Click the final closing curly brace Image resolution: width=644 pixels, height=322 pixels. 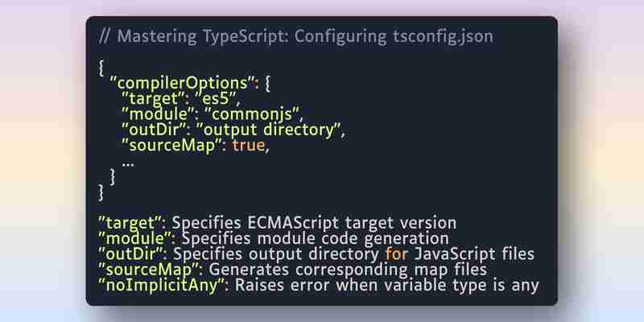[101, 192]
